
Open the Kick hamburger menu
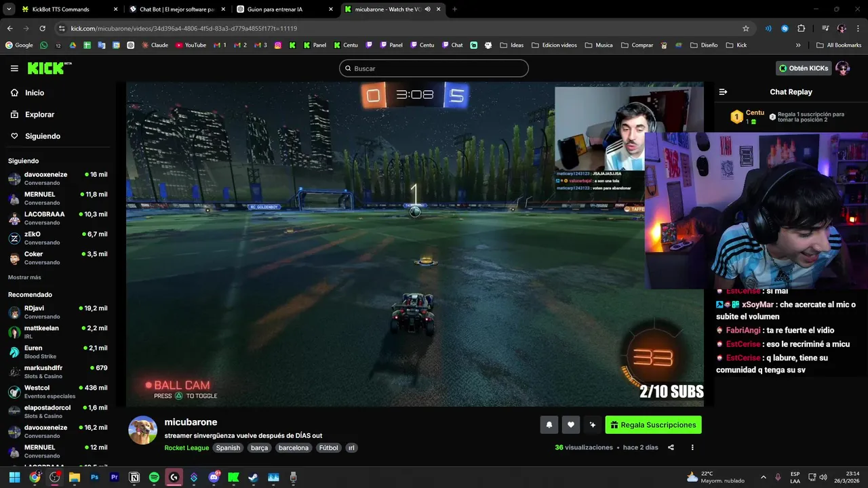point(14,68)
